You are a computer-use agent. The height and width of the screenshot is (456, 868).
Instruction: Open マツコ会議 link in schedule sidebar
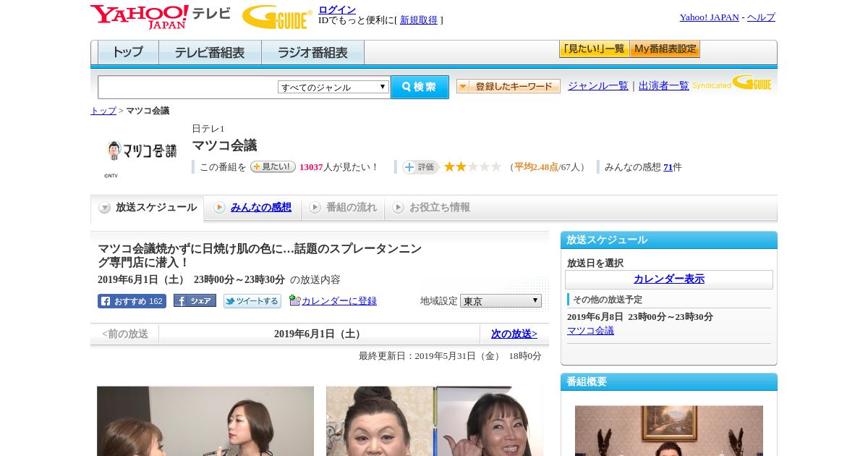click(590, 331)
